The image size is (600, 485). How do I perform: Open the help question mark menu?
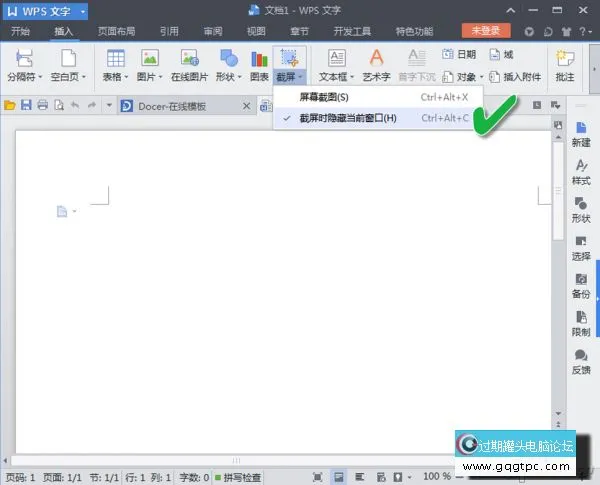[585, 31]
